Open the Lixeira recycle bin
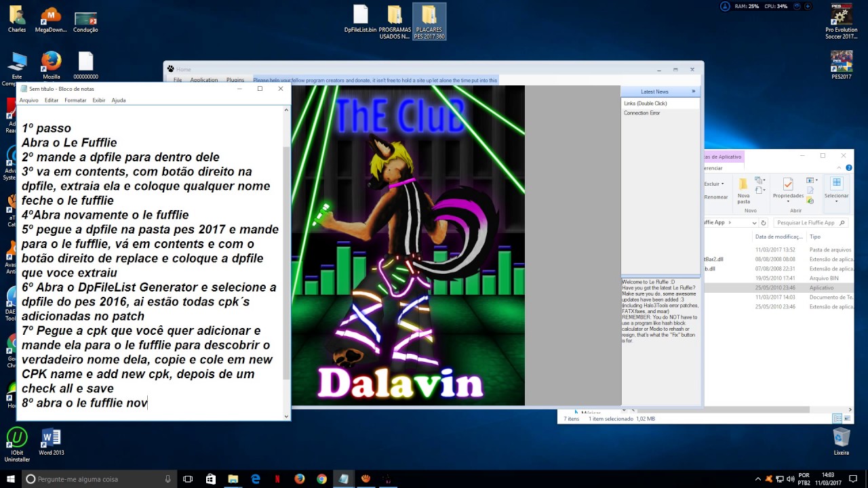Viewport: 868px width, 488px height. [842, 441]
